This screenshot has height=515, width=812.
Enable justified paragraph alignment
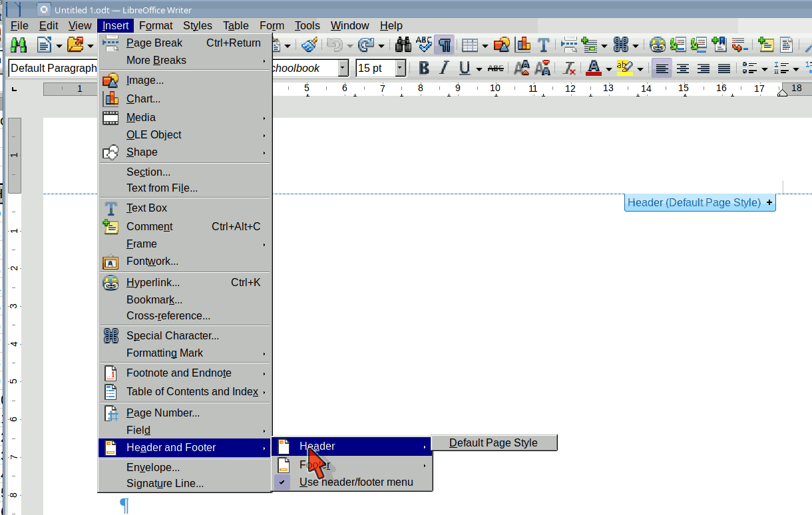(724, 69)
